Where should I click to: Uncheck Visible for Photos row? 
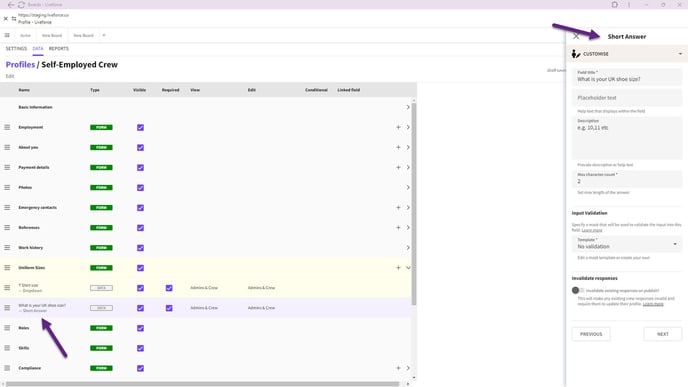[140, 188]
